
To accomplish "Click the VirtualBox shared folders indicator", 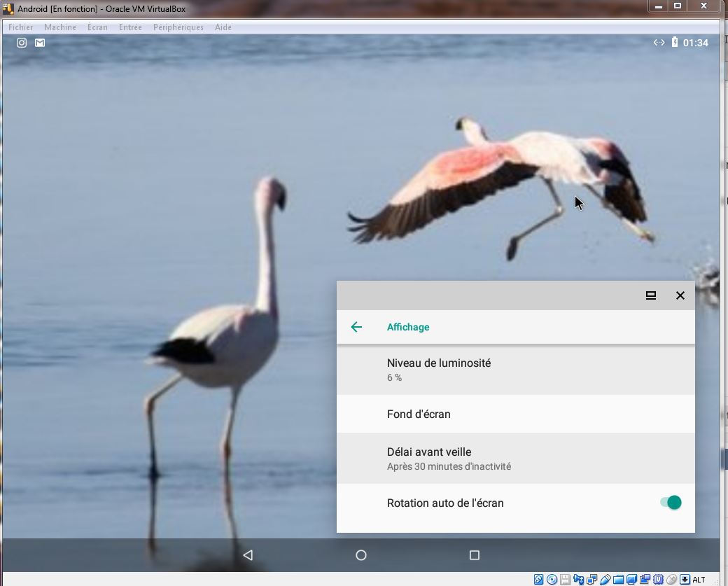I will [618, 579].
